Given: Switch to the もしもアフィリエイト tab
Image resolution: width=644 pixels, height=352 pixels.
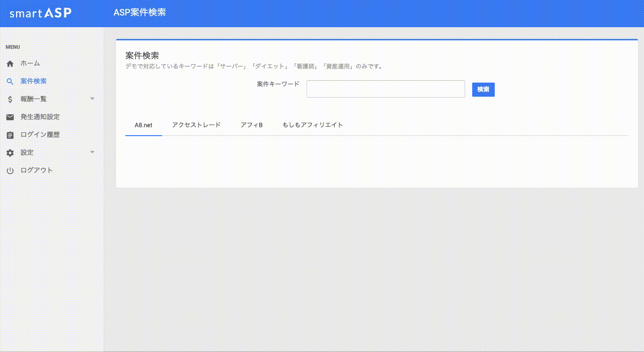Looking at the screenshot, I should click(313, 125).
